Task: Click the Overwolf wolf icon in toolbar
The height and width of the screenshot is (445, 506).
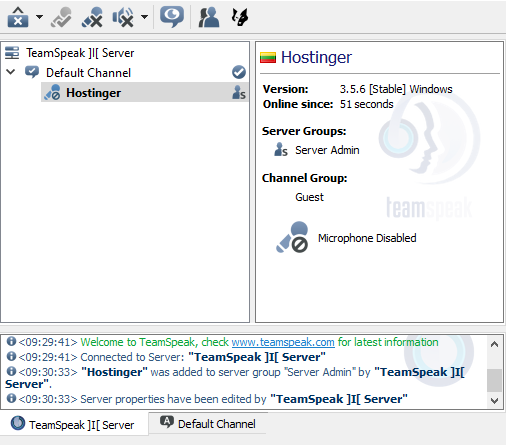Action: click(x=240, y=17)
